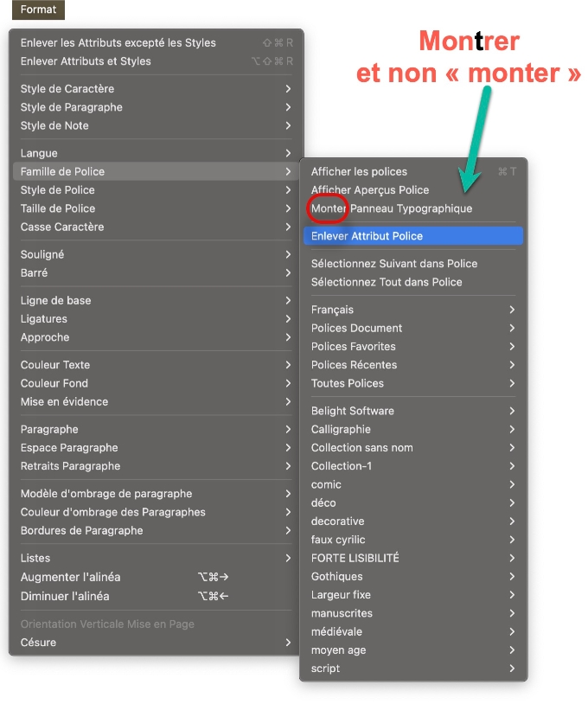Choose Enlever les Attributs excepté les Styles
The image size is (588, 704).
click(157, 42)
